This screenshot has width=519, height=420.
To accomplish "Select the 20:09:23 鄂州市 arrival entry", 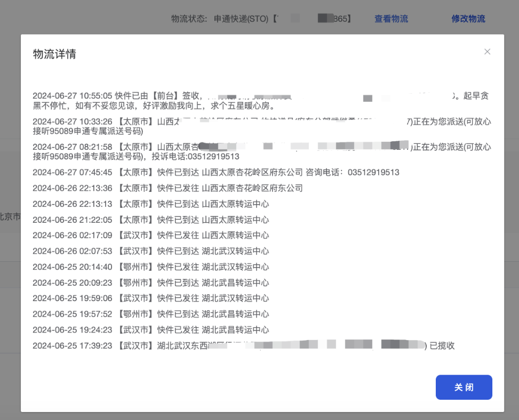I will click(x=150, y=282).
